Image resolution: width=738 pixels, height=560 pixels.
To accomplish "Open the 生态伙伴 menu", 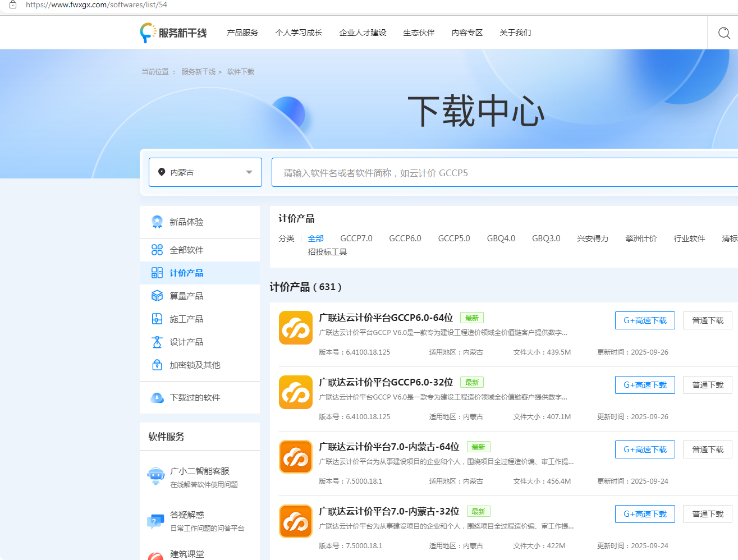I will tap(419, 33).
